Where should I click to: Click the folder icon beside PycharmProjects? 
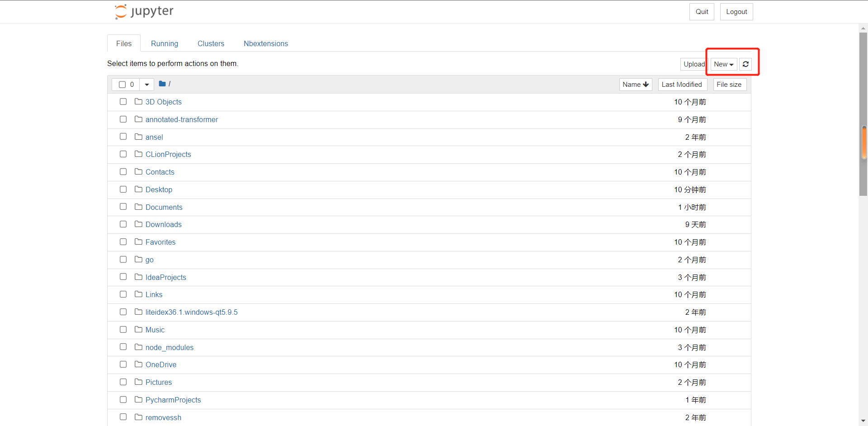coord(138,400)
